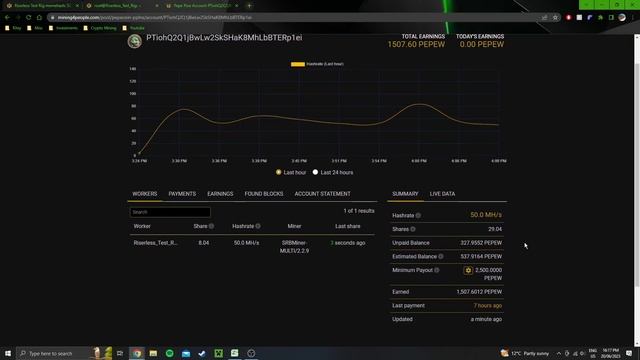640x360 pixels.
Task: Click the Miner column header
Action: click(x=294, y=226)
